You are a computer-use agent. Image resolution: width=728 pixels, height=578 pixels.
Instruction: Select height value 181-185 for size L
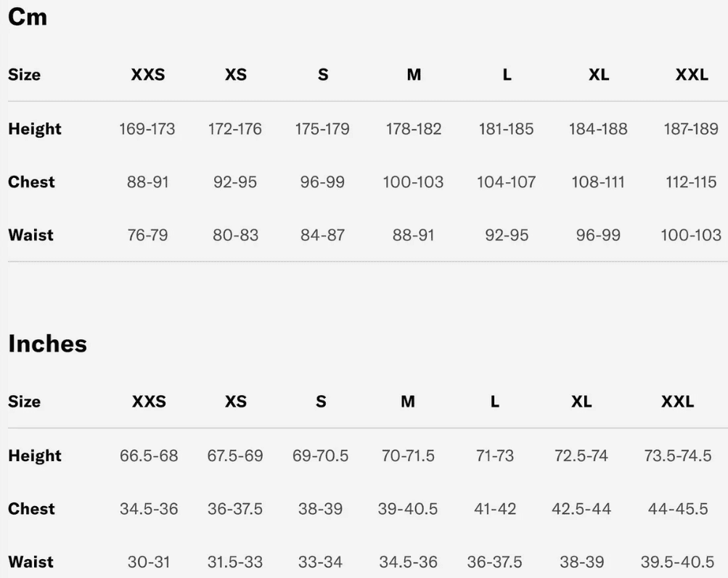pos(506,129)
